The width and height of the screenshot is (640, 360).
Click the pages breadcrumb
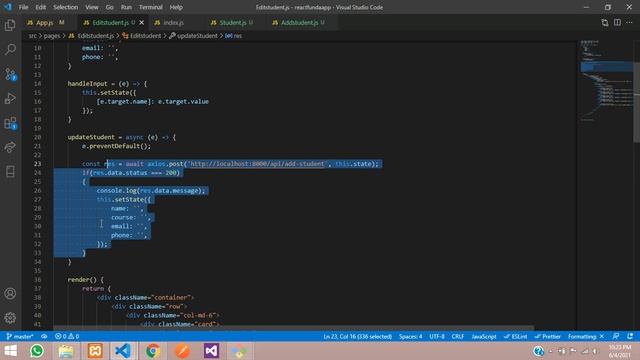[51, 36]
